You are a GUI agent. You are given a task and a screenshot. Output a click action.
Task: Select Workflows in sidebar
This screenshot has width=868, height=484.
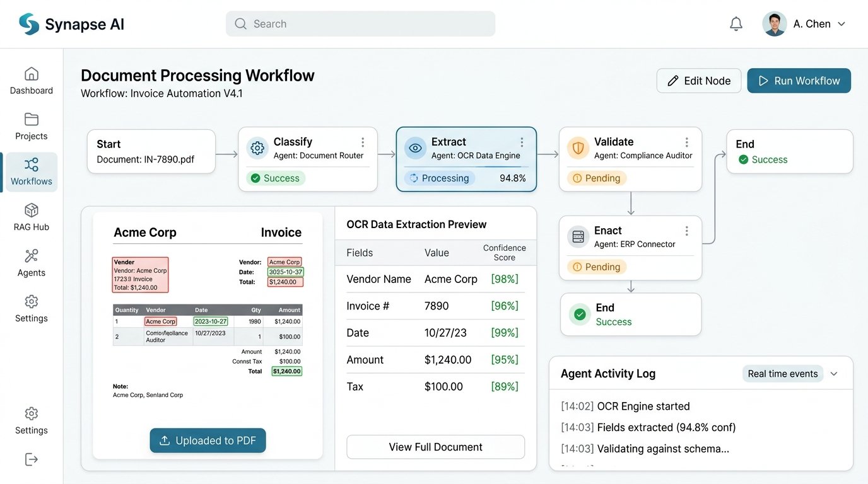point(32,172)
